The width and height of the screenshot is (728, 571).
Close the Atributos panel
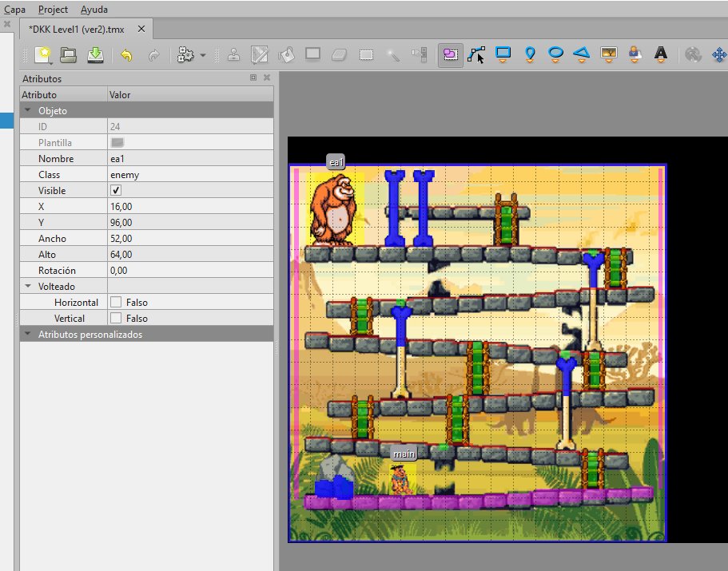267,77
